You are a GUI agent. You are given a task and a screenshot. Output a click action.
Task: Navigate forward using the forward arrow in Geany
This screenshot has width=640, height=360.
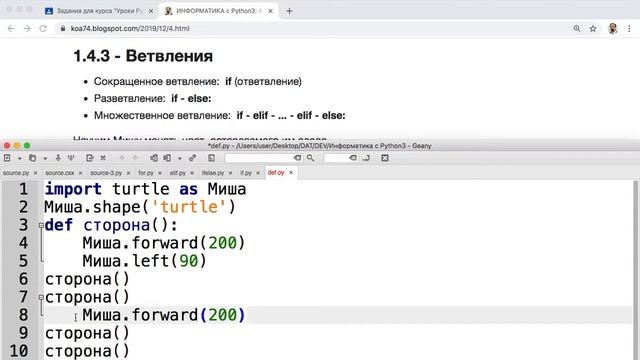click(135, 158)
